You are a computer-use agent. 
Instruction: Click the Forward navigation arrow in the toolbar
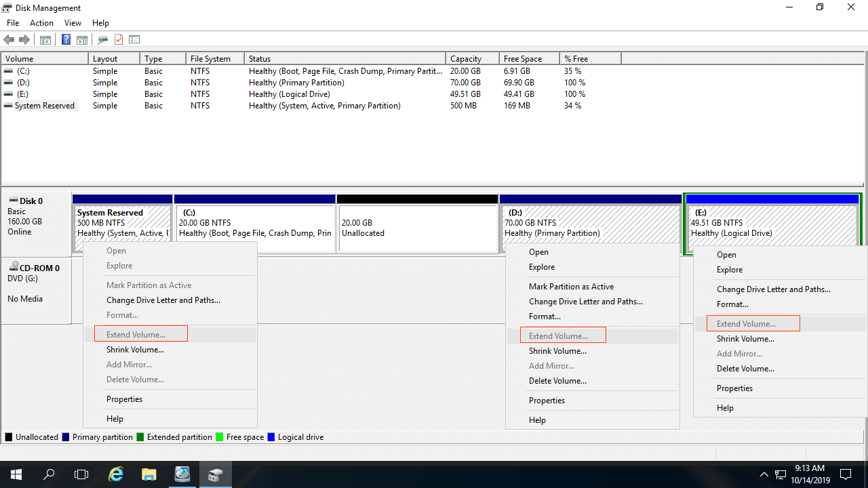pyautogui.click(x=24, y=39)
